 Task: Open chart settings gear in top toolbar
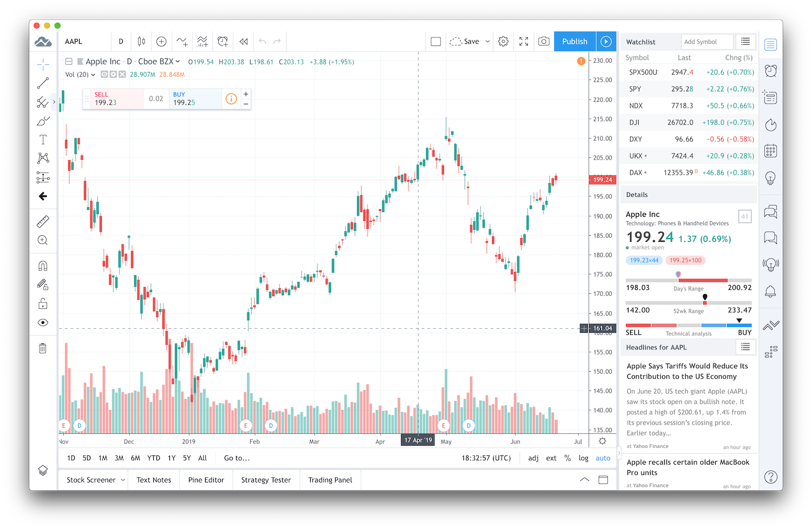tap(503, 42)
